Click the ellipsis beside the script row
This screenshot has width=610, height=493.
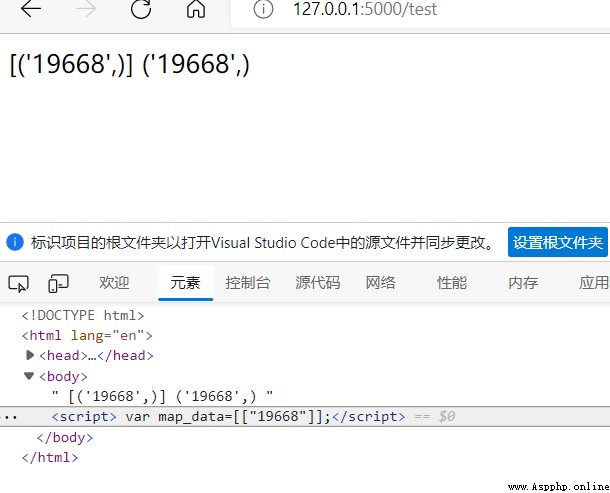click(x=10, y=417)
